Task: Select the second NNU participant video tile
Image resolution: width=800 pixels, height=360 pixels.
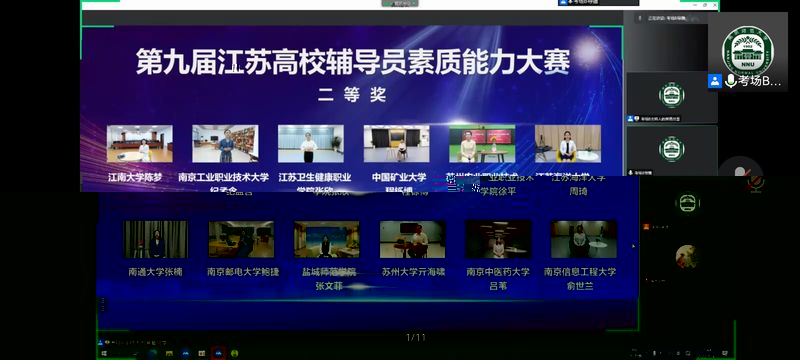Action: [x=671, y=97]
